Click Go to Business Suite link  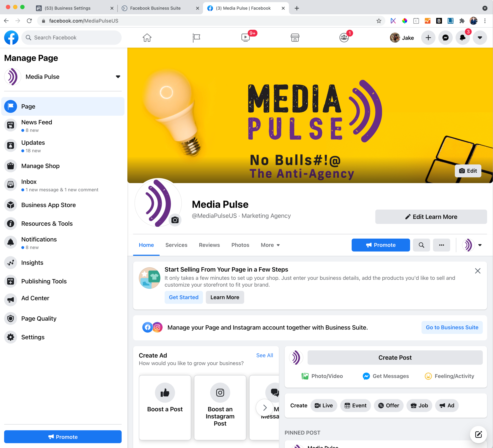pos(452,327)
